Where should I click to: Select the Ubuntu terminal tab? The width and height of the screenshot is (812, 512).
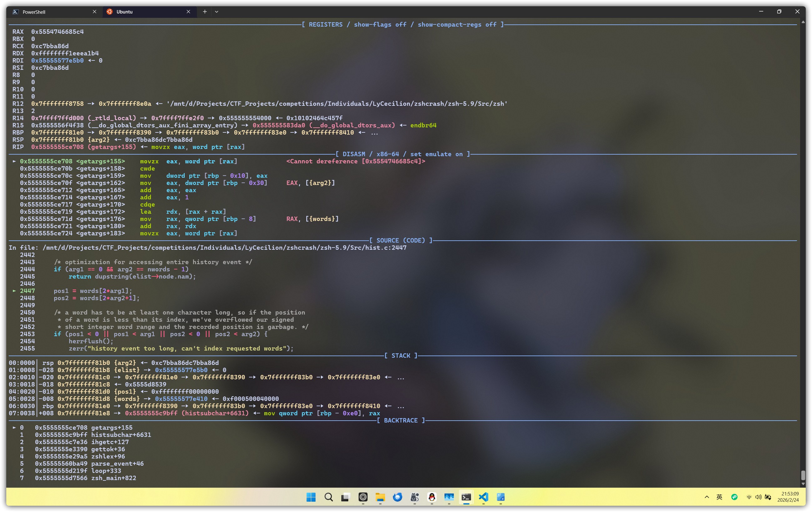(x=145, y=12)
